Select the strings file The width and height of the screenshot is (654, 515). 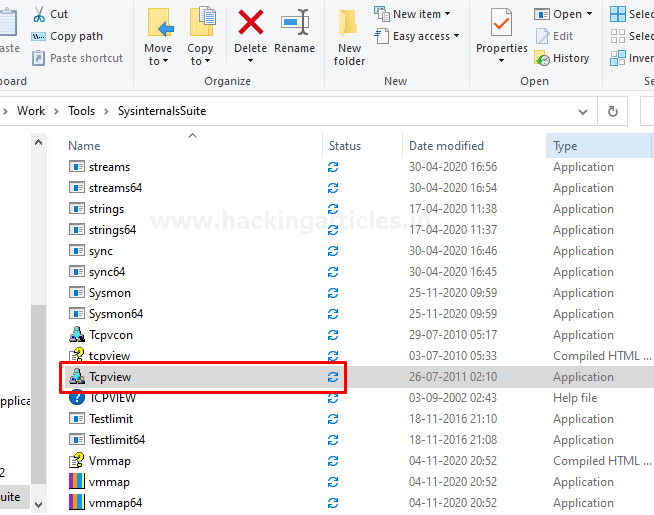[106, 209]
